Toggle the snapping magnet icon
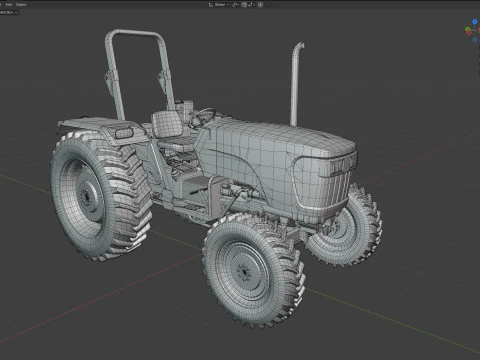 pyautogui.click(x=244, y=5)
